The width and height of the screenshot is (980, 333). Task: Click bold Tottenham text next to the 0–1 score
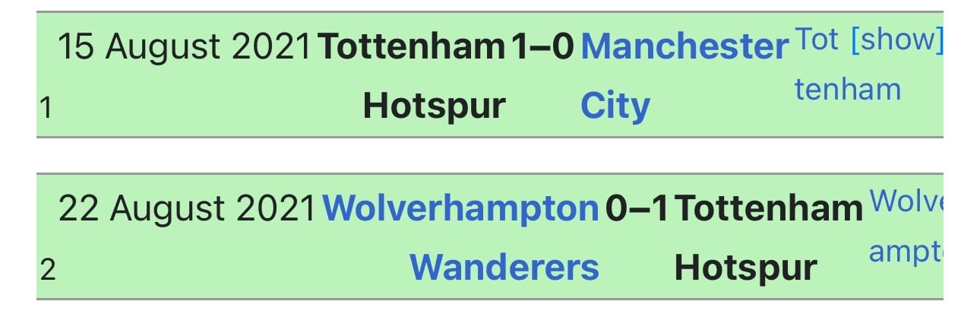pyautogui.click(x=769, y=208)
